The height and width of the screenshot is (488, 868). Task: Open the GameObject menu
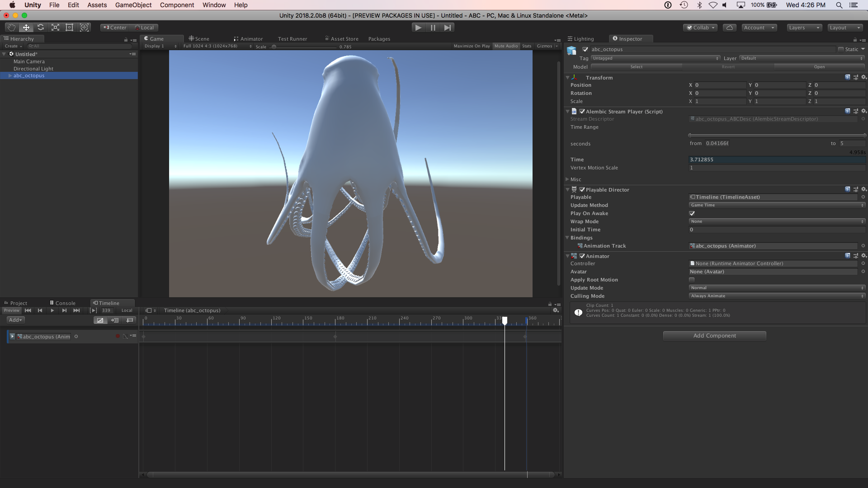133,5
